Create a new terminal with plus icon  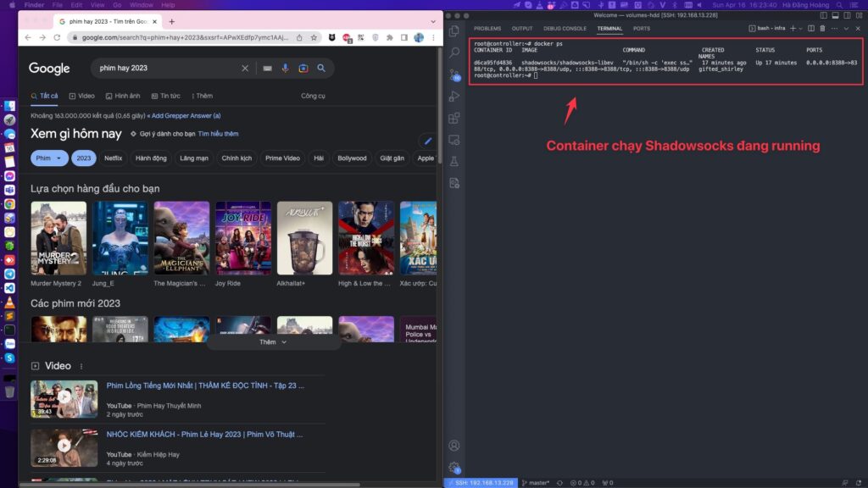pos(793,28)
